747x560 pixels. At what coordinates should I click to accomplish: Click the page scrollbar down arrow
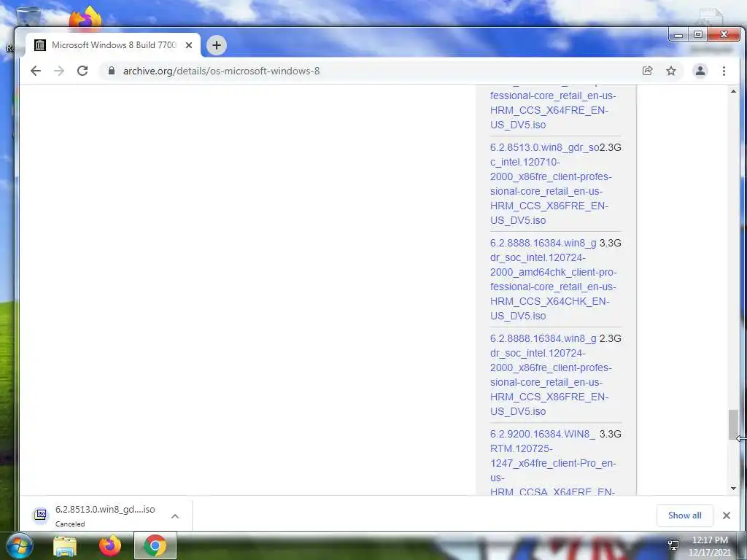(x=733, y=488)
